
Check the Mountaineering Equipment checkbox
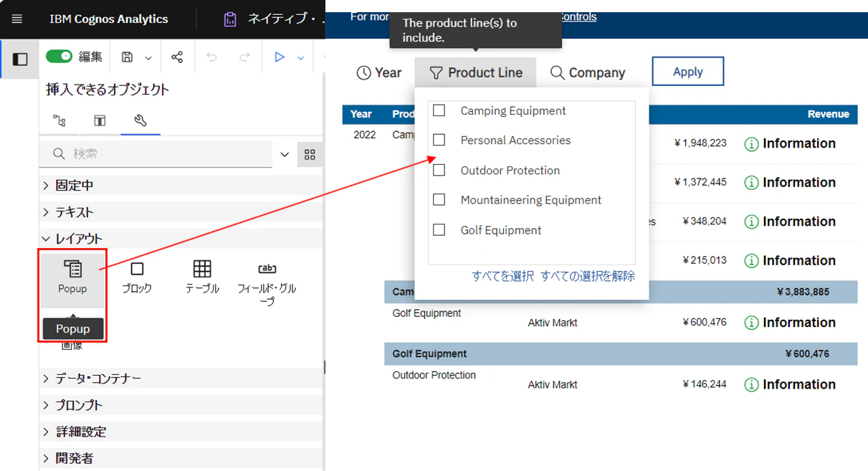439,199
